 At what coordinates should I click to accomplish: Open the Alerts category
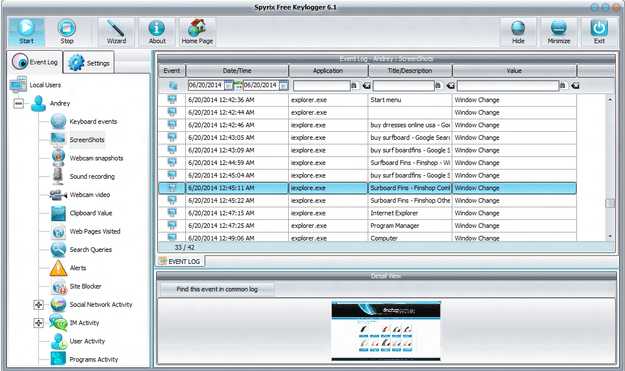tap(78, 268)
